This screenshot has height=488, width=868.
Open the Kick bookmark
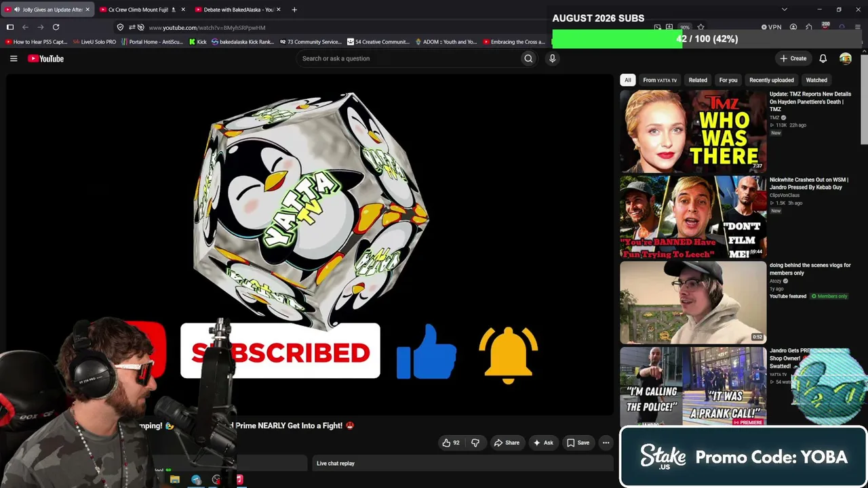[x=198, y=42]
